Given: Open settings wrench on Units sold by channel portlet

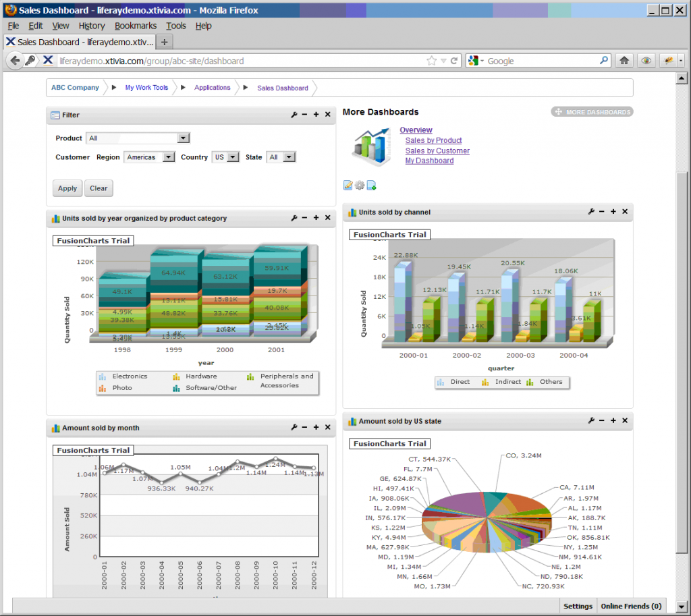Looking at the screenshot, I should pyautogui.click(x=591, y=212).
